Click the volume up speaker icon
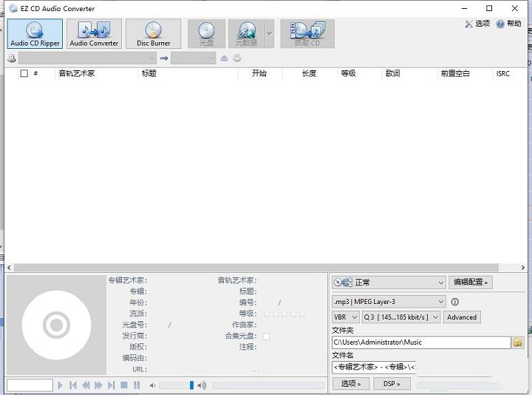 202,385
